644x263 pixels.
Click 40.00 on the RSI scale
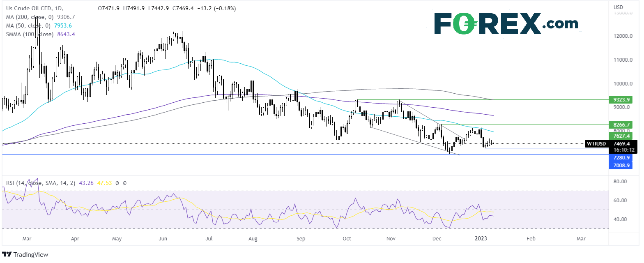(620, 219)
